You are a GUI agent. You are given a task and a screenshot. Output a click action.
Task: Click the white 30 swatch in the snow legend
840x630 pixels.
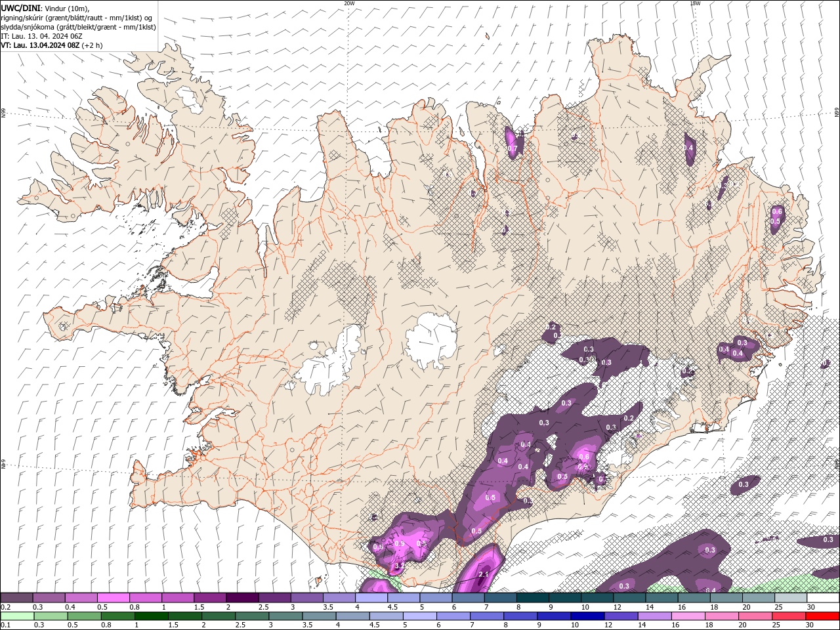coord(822,597)
